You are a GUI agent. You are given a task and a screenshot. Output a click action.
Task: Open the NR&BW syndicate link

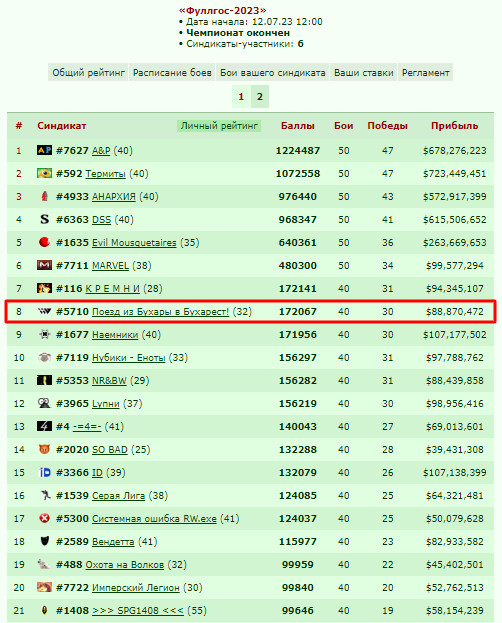pos(109,381)
